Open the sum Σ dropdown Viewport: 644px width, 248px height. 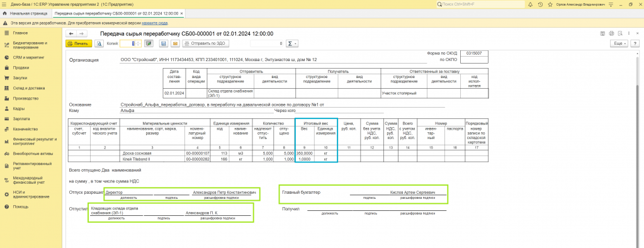(x=293, y=43)
